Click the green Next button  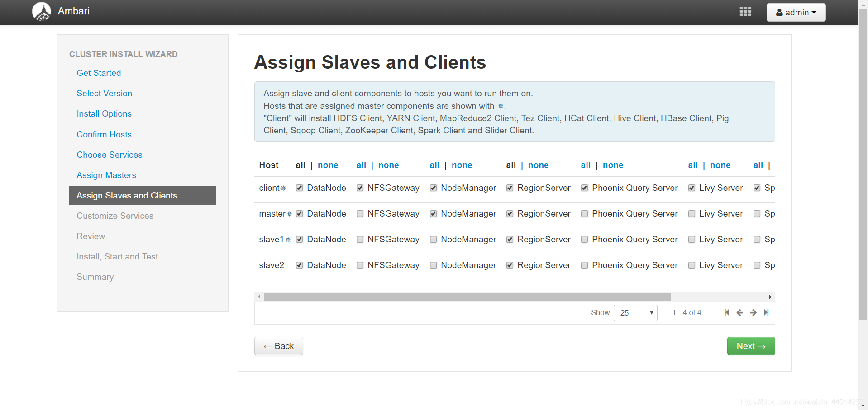[751, 346]
